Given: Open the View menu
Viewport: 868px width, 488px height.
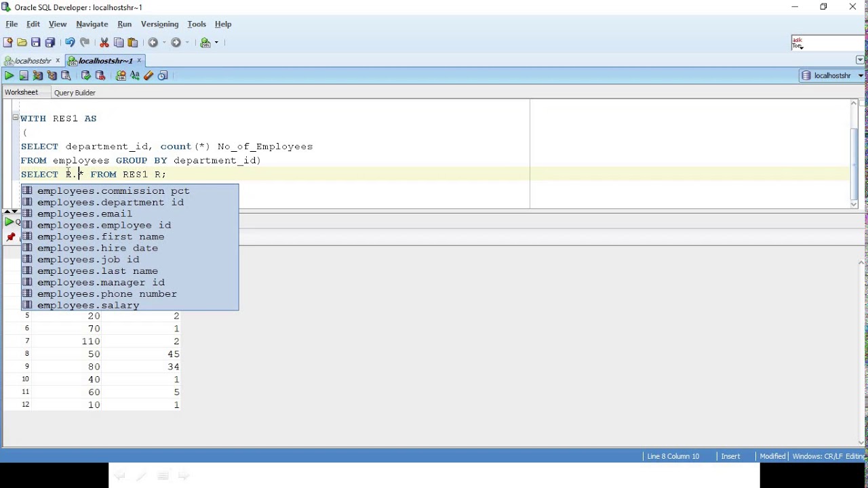Looking at the screenshot, I should point(58,24).
